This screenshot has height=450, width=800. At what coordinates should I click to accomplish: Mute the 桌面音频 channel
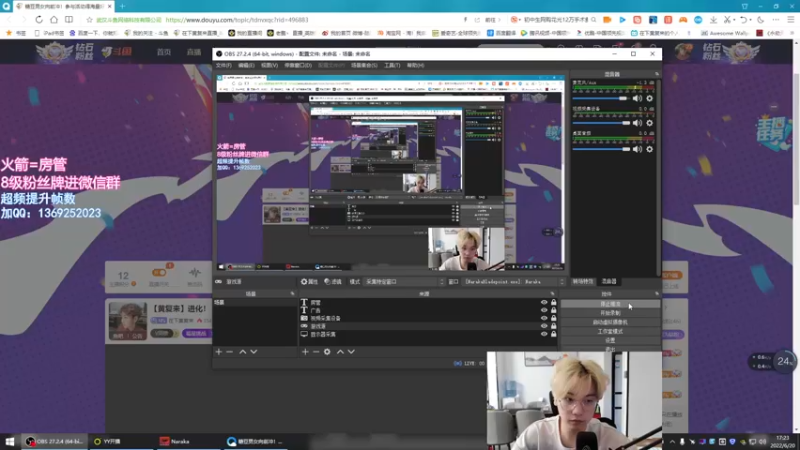637,149
